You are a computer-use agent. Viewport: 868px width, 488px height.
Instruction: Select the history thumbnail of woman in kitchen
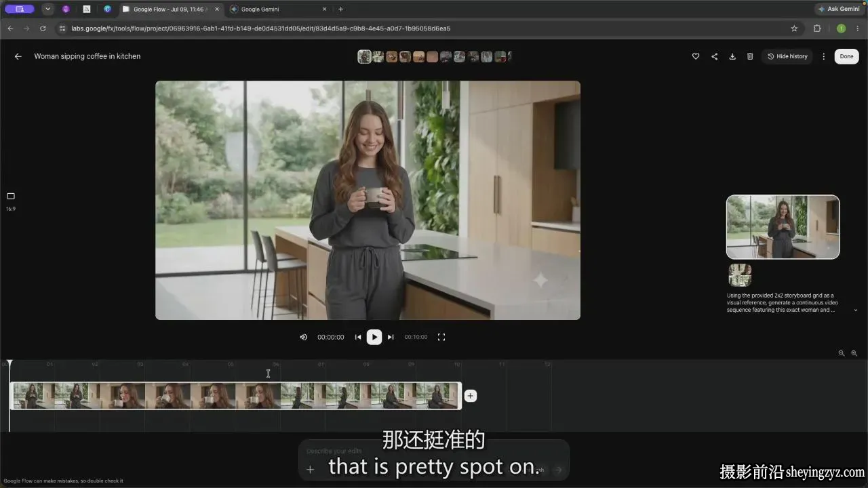[783, 227]
